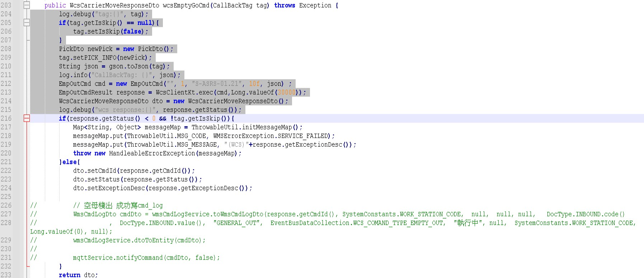Viewport: 644px width, 278px height.
Task: Click line number 225 in the gutter
Action: point(6,197)
